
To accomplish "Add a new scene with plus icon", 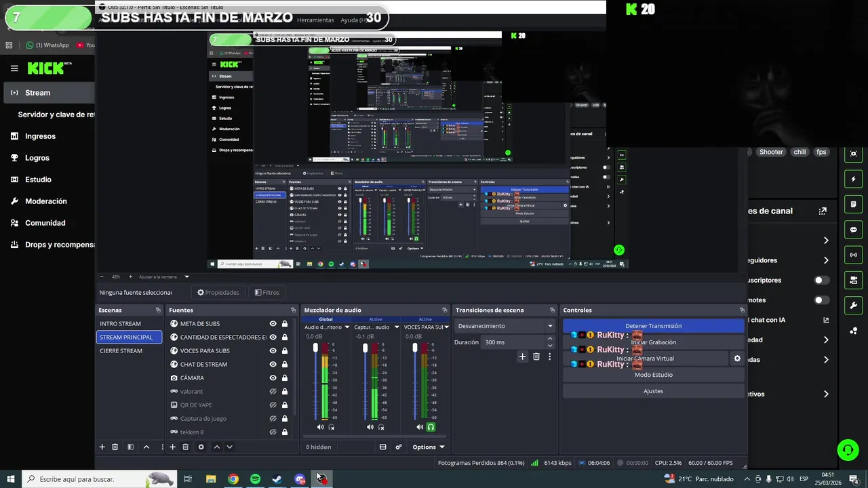I will pyautogui.click(x=102, y=447).
